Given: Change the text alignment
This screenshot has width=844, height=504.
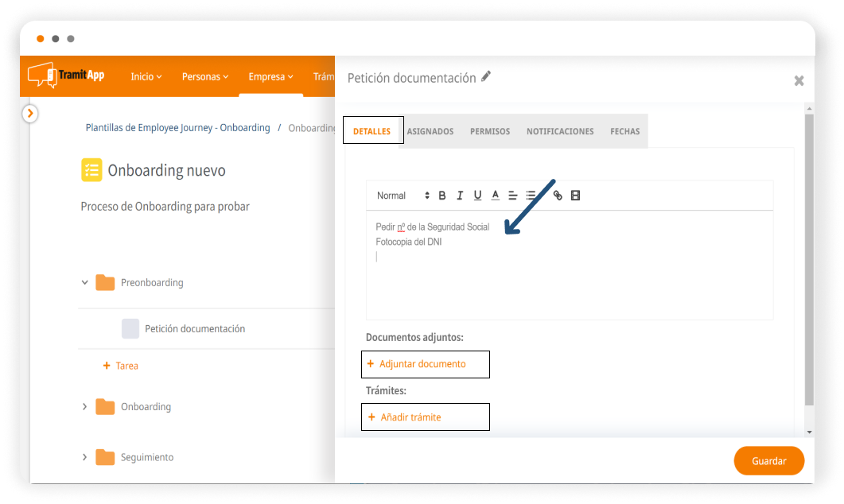Looking at the screenshot, I should point(513,196).
